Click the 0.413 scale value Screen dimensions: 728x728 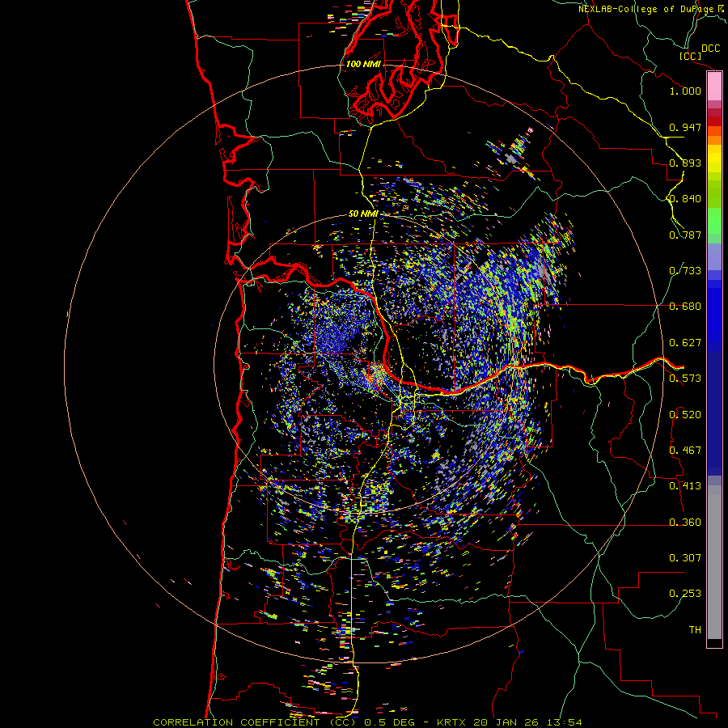685,486
